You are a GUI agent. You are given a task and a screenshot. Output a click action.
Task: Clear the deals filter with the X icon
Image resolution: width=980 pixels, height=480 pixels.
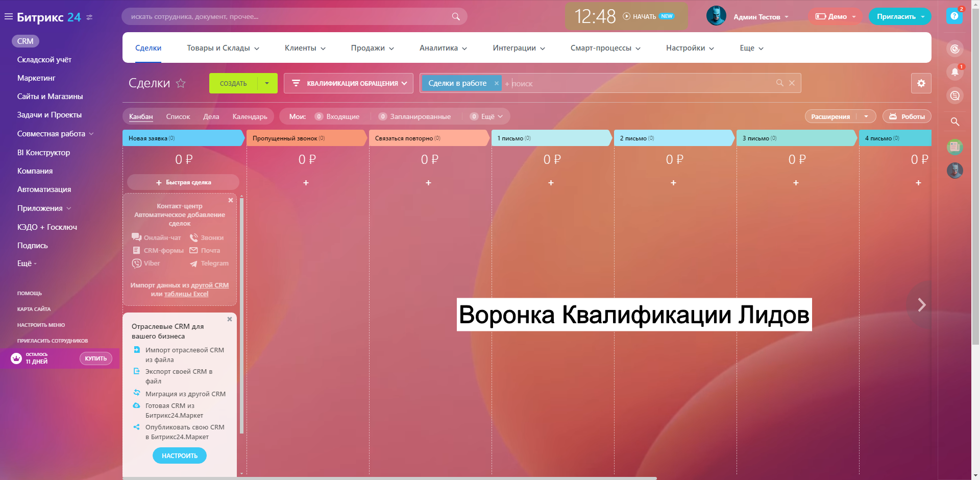(x=792, y=83)
